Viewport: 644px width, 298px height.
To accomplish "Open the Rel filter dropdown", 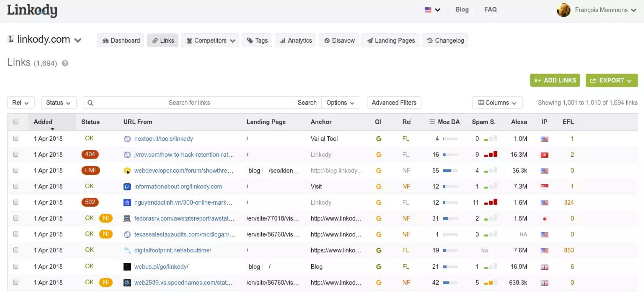I will pyautogui.click(x=21, y=103).
